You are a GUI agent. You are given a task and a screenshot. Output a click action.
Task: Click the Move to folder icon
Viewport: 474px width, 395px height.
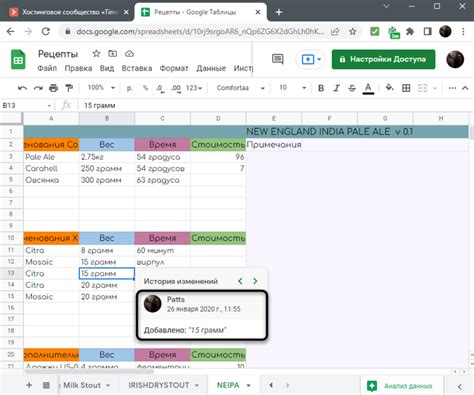tap(113, 54)
